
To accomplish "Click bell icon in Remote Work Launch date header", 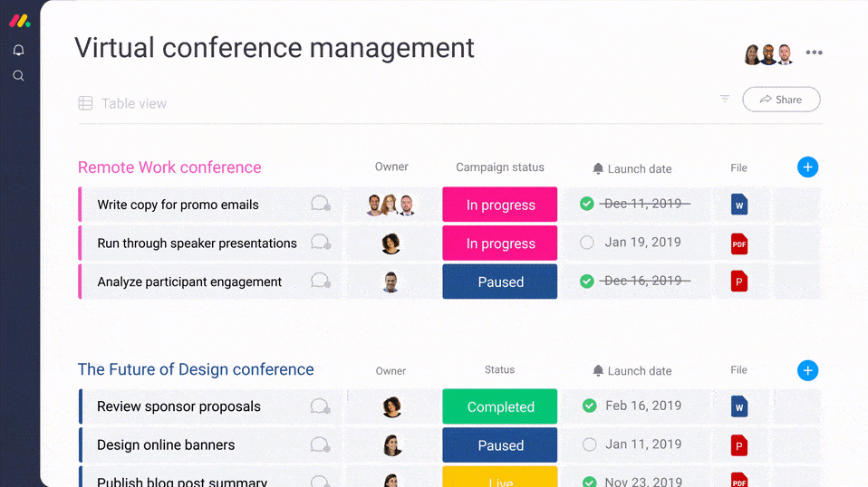I will (x=598, y=168).
